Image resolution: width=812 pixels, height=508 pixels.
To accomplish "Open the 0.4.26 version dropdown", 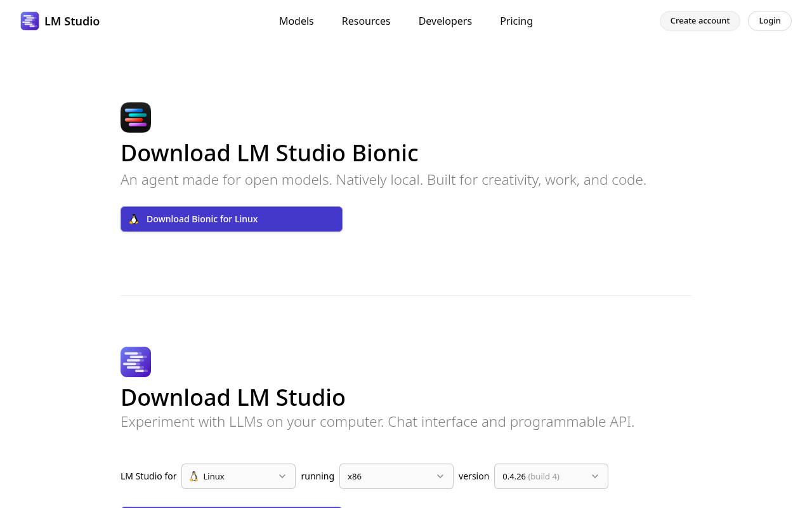I will pos(551,476).
